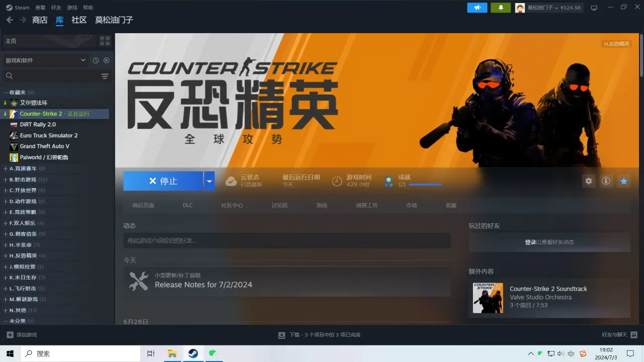Image resolution: width=644 pixels, height=362 pixels.
Task: Click the Windows Start button
Action: point(11,353)
